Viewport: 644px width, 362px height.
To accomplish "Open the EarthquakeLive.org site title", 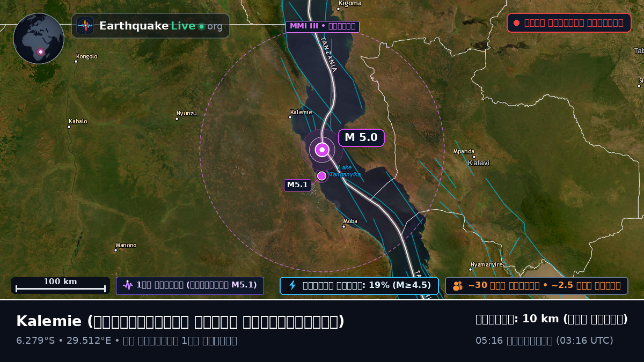I will [x=161, y=26].
